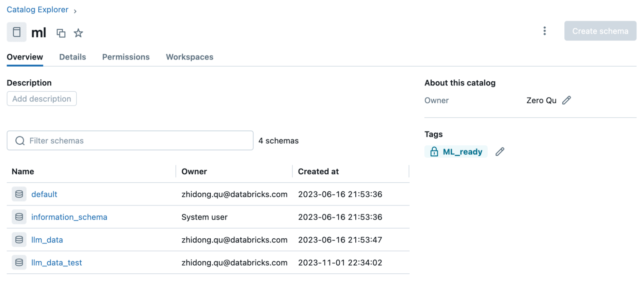Click the Created at column header
644x284 pixels.
(318, 171)
